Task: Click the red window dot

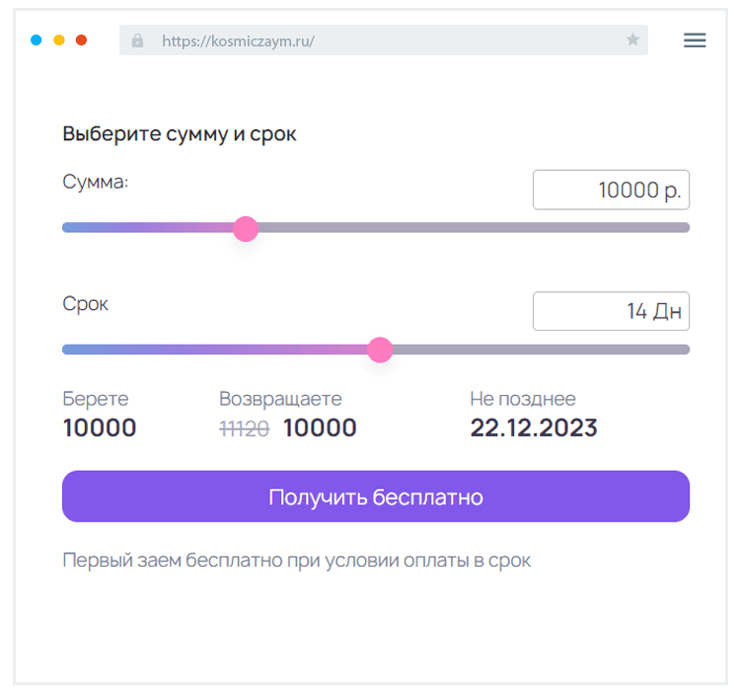Action: point(82,40)
